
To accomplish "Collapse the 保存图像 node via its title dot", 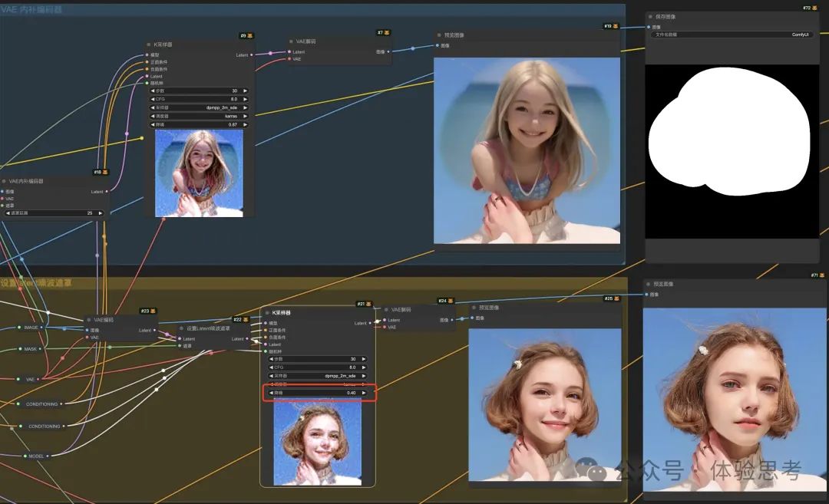I will pyautogui.click(x=651, y=16).
